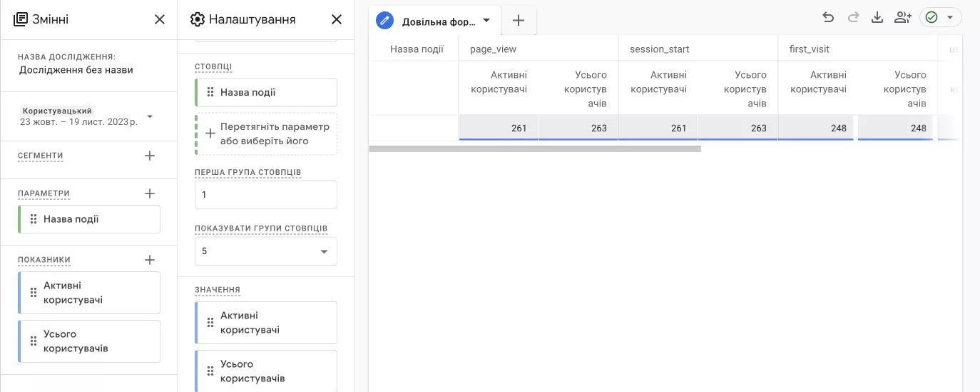Click the Перша група стовпців input field
Viewport: 980px width, 392px height.
tap(266, 195)
